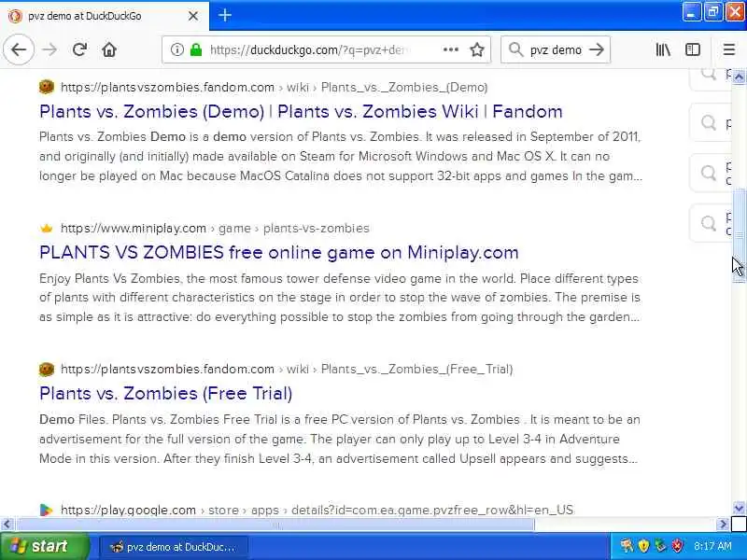
Task: Open Plants vs. Zombies (Free Trial) result
Action: tap(166, 393)
